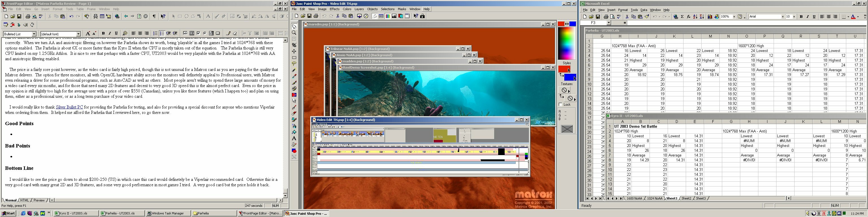
Task: Switch to the HTML tab in FrontPage
Action: coord(25,200)
